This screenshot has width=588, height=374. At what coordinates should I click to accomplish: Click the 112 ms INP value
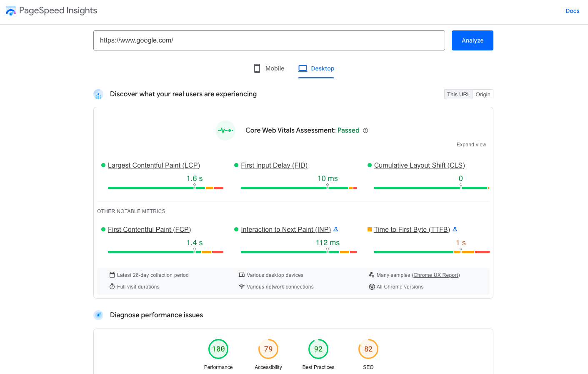click(328, 243)
